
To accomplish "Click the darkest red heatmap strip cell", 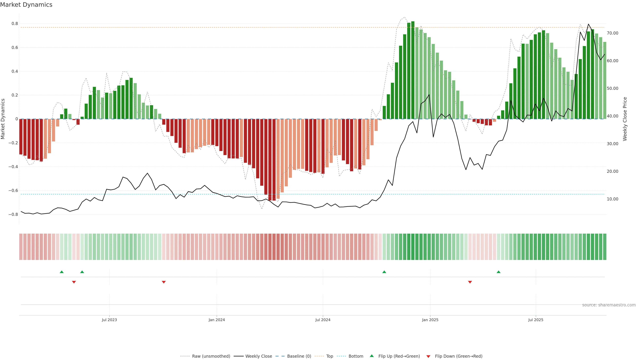I will pos(274,247).
